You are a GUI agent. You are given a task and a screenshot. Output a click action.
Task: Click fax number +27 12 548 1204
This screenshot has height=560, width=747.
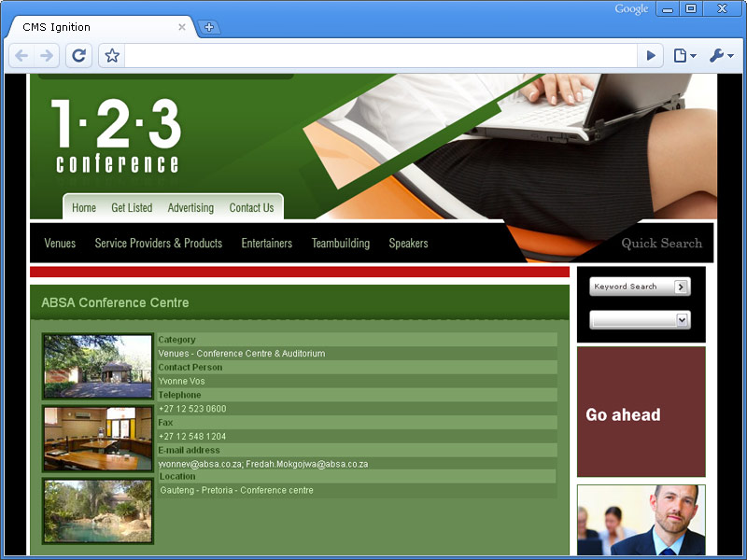click(x=192, y=436)
